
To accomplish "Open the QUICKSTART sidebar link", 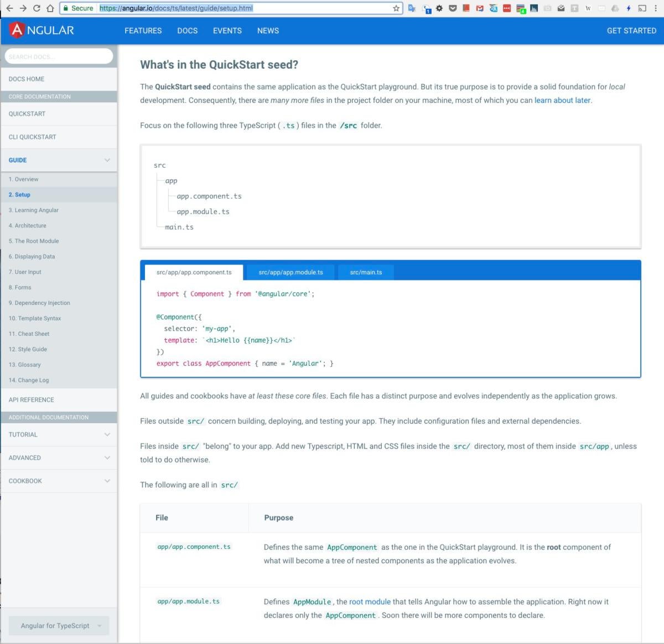I will tap(59, 114).
